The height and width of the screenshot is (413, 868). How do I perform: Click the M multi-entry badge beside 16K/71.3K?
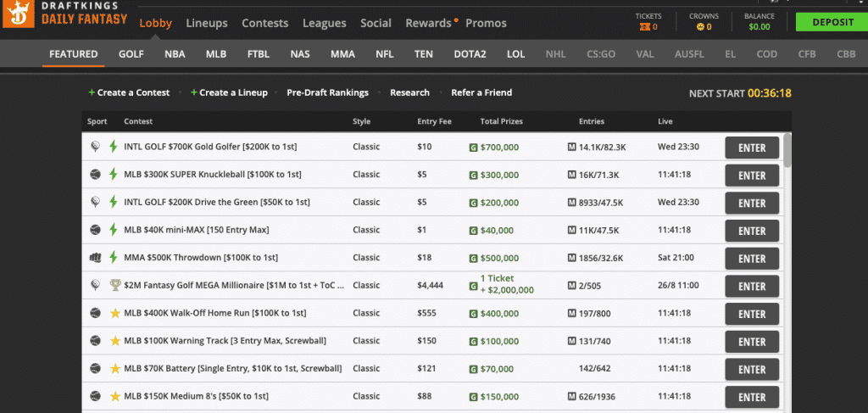tap(572, 175)
